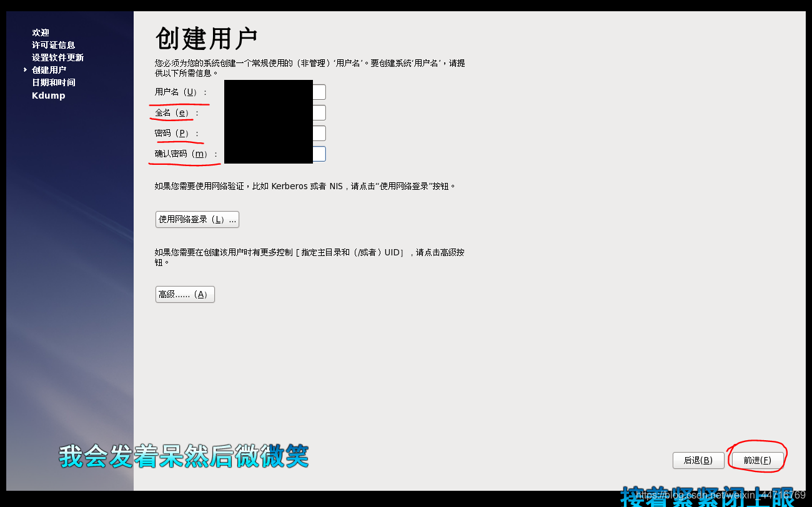
Task: Select 设置软件更新 step in sidebar
Action: click(58, 57)
